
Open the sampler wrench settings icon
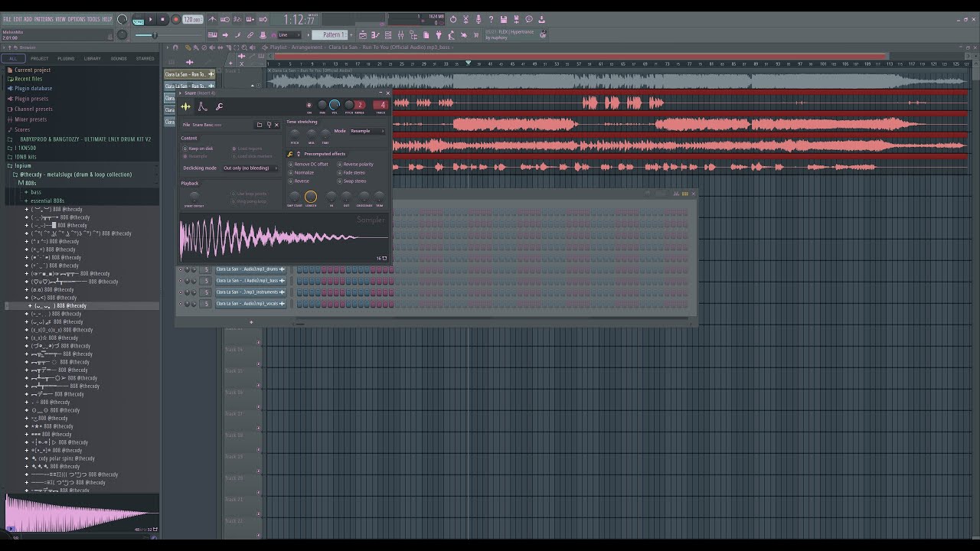[x=219, y=106]
